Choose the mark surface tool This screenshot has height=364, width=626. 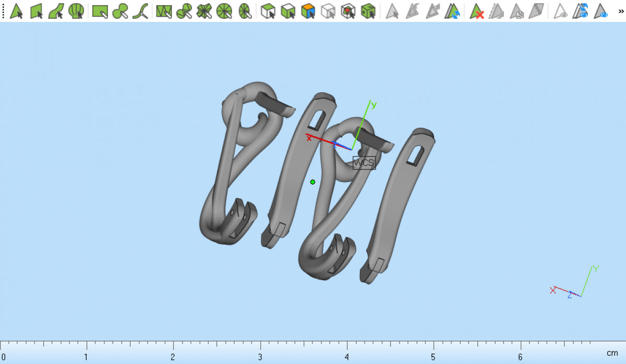(56, 11)
